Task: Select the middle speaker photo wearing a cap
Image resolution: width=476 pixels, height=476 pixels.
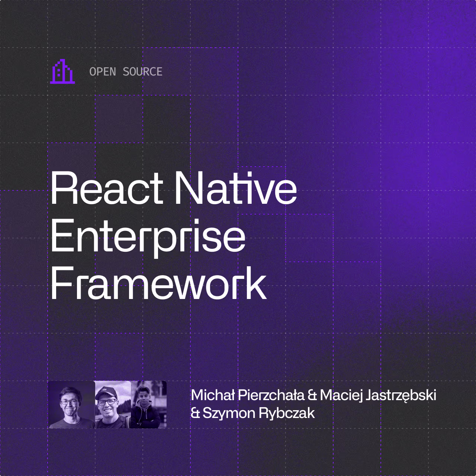Action: click(x=113, y=405)
